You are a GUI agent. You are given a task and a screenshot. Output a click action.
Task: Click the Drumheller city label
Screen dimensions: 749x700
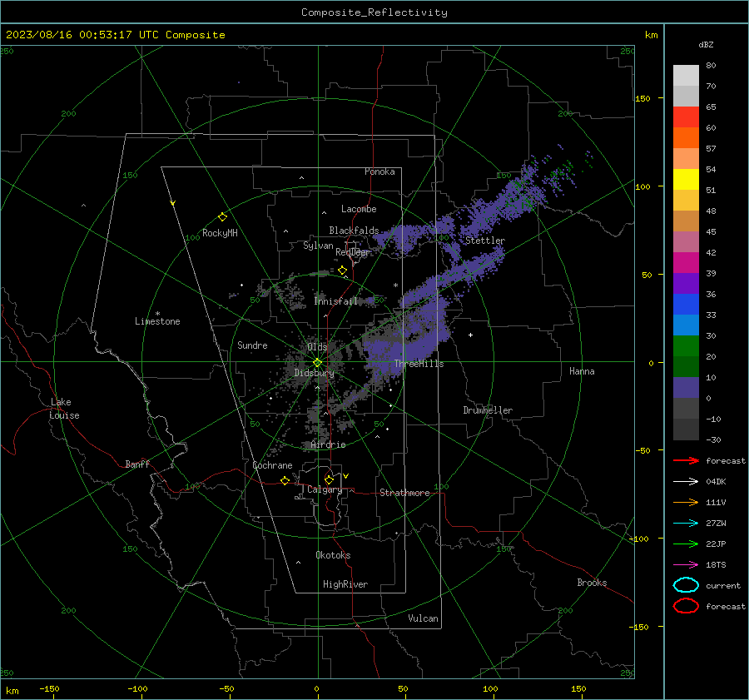[488, 410]
